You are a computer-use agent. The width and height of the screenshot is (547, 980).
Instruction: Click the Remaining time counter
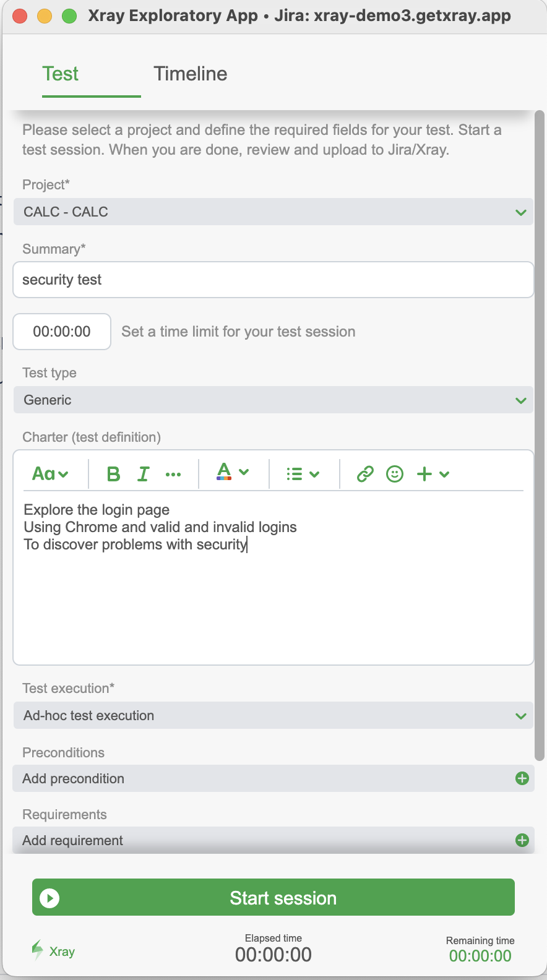pos(480,956)
